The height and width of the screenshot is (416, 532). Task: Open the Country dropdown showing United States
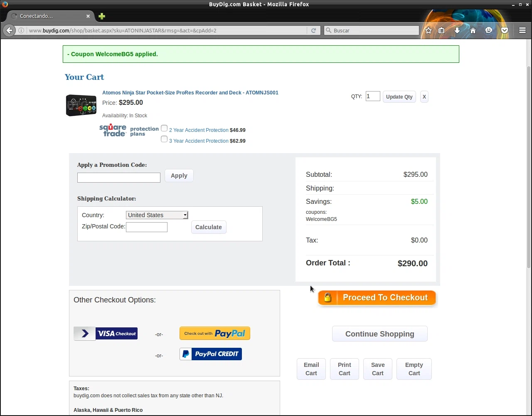[157, 215]
